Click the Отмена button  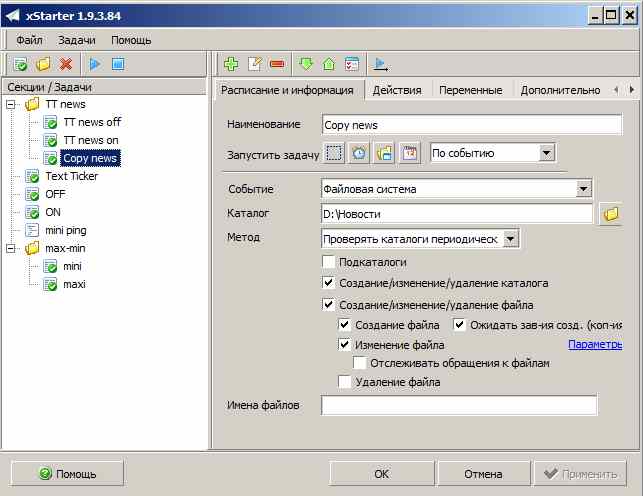point(483,474)
